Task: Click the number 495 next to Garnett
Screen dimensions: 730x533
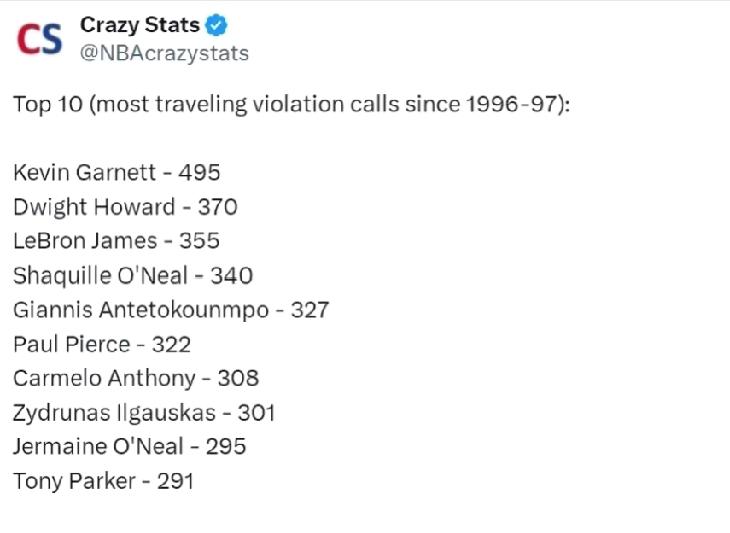Action: click(x=199, y=173)
